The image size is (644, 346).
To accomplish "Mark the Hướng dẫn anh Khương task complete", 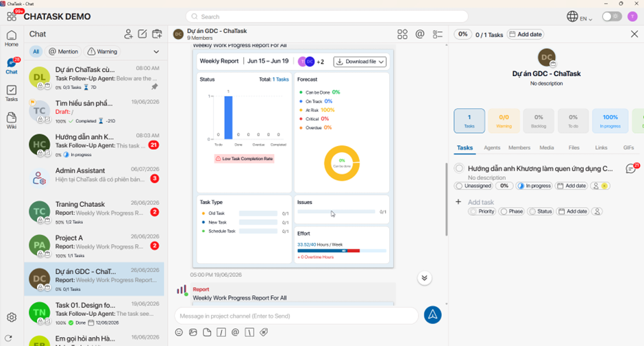I will pos(459,168).
